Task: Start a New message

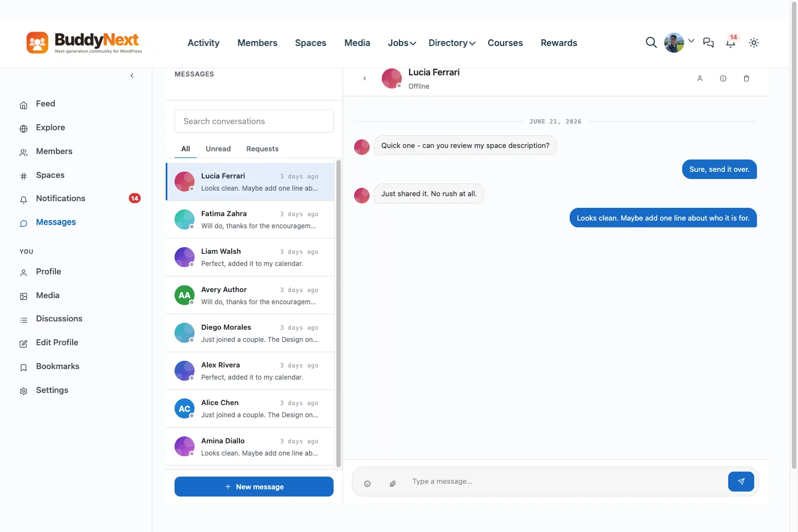Action: pyautogui.click(x=254, y=487)
